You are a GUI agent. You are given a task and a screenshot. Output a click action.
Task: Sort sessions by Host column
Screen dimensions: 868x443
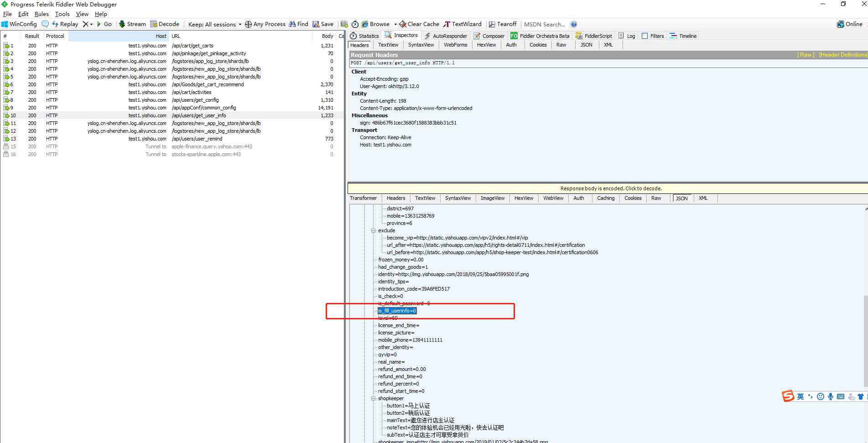point(119,36)
